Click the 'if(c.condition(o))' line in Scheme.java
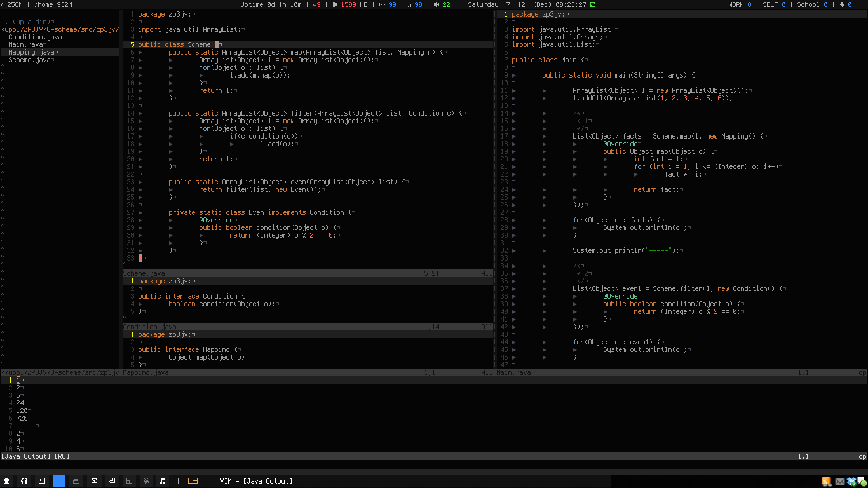 click(x=264, y=136)
